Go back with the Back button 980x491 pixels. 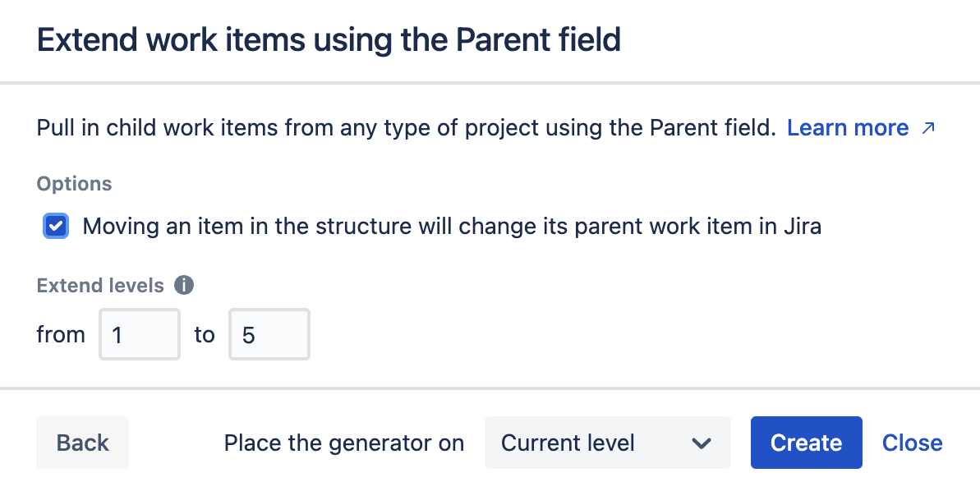82,443
